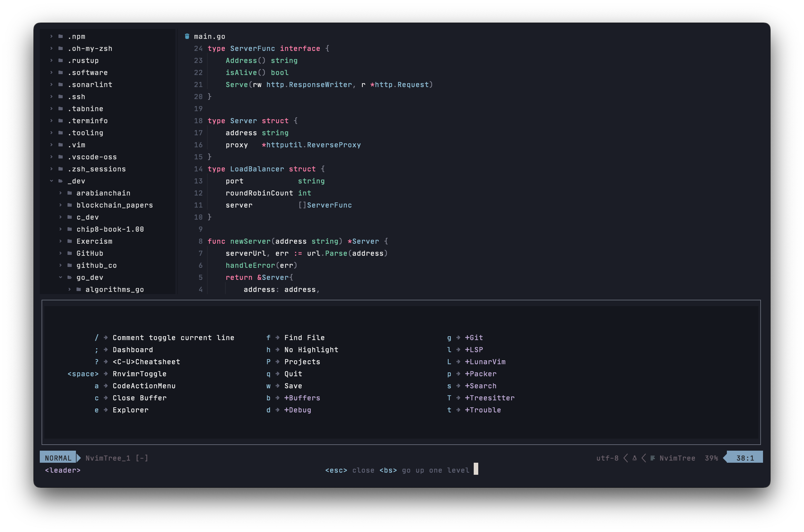
Task: Expand the .vscode-oss folder chevron
Action: click(52, 157)
